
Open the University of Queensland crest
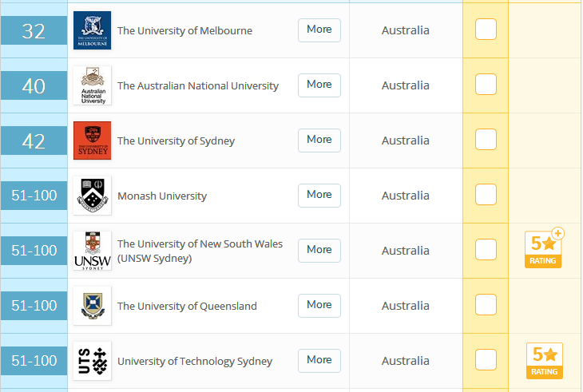(92, 306)
